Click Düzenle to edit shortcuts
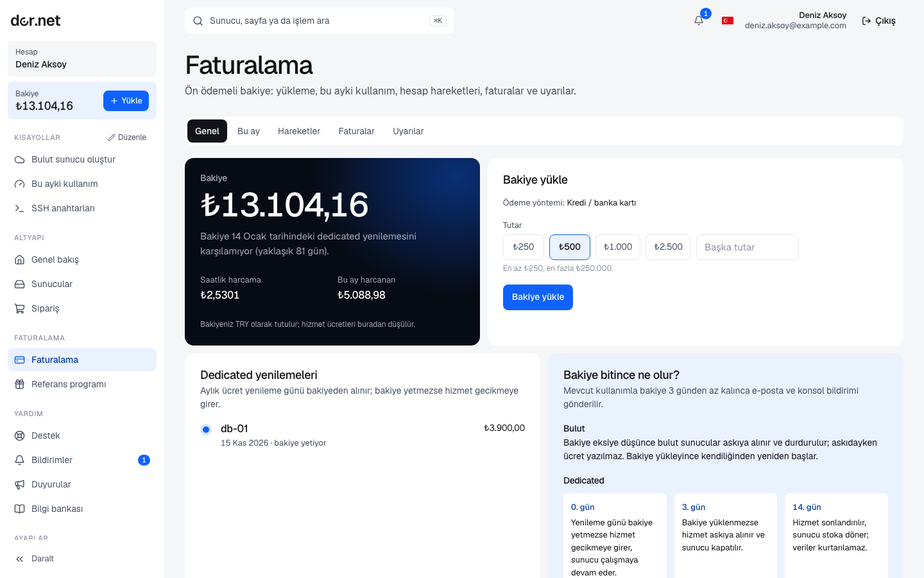Image resolution: width=924 pixels, height=578 pixels. [127, 137]
